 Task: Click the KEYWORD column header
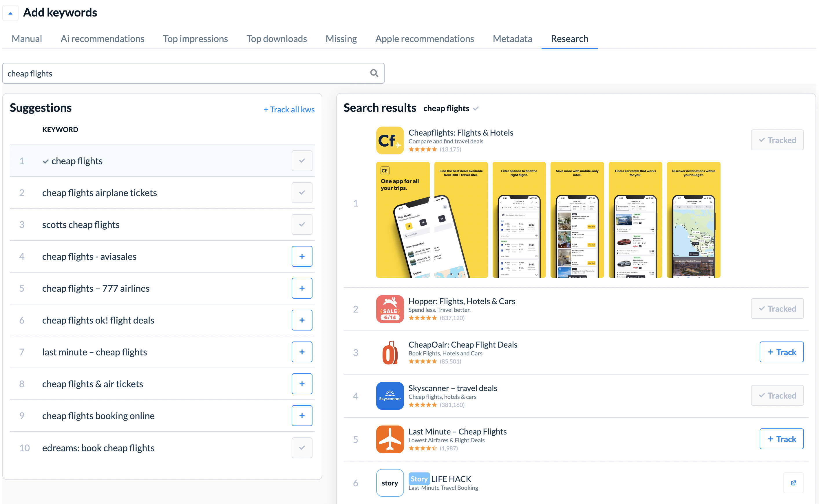[x=60, y=130]
